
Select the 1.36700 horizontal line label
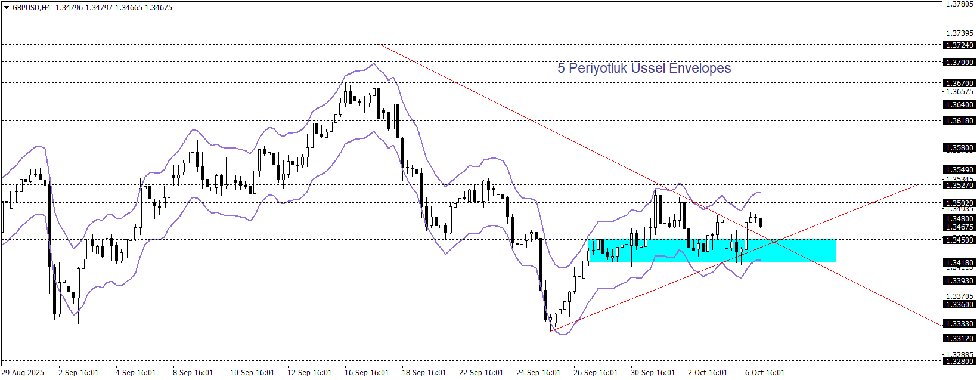click(x=959, y=84)
